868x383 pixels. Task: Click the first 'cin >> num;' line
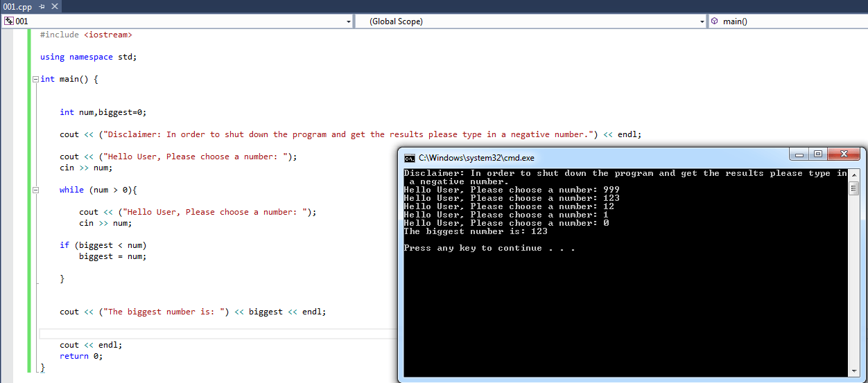click(86, 168)
